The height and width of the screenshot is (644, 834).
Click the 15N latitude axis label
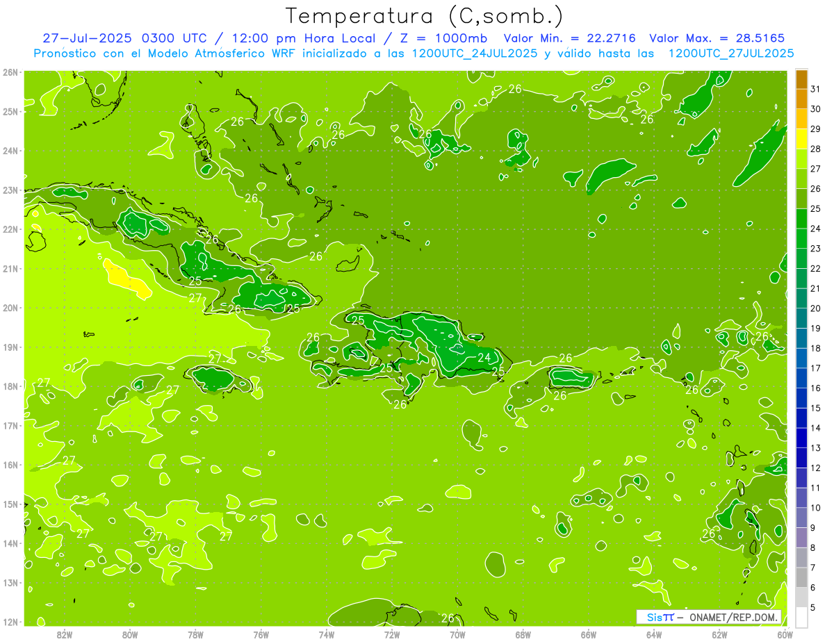pos(10,504)
